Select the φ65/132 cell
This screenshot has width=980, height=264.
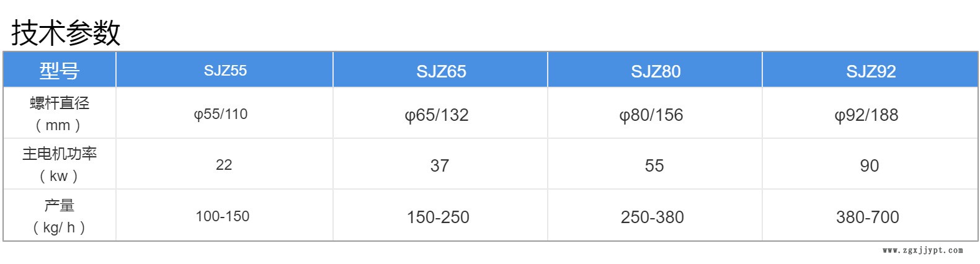point(437,115)
